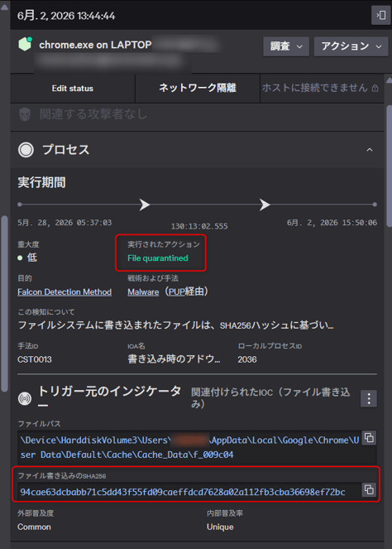Click the IOA name 書き込み時のアドウ… value

(x=174, y=359)
